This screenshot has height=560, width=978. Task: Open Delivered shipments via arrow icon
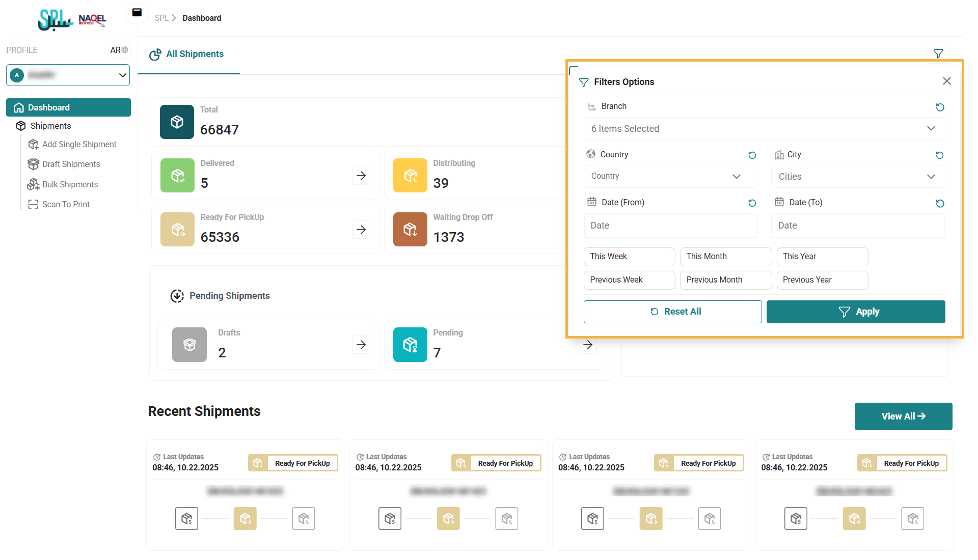(x=361, y=176)
